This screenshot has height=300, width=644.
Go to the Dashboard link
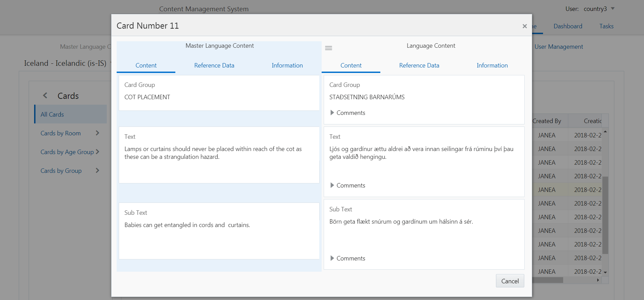pos(568,26)
